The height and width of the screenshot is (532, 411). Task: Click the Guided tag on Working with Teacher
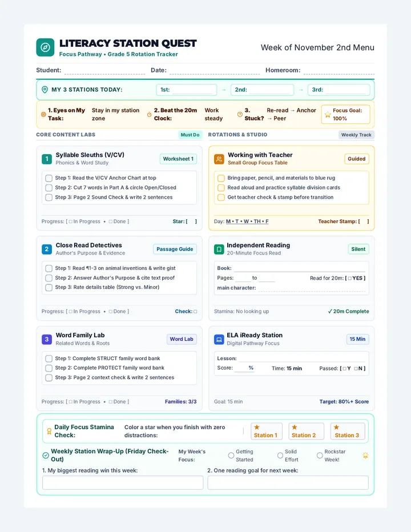point(357,159)
